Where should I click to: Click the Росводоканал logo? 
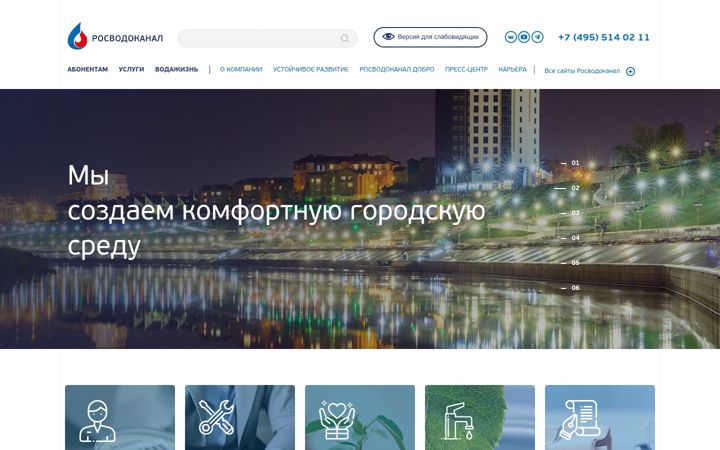115,36
